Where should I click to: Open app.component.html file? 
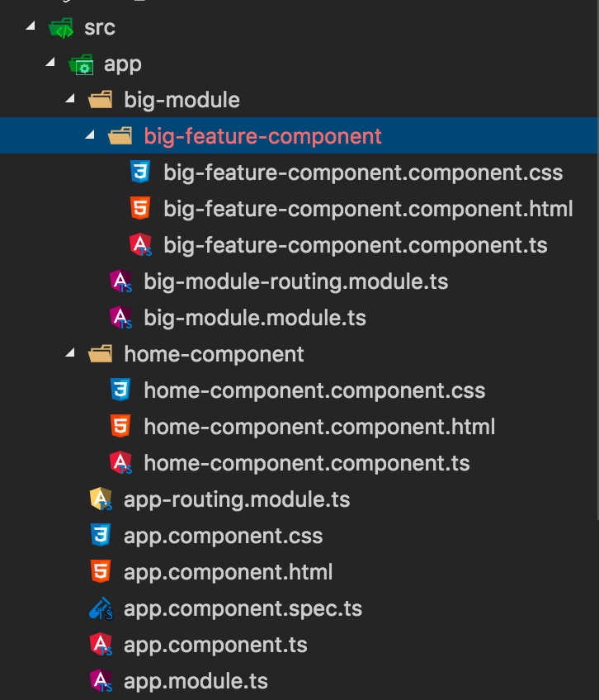[228, 572]
